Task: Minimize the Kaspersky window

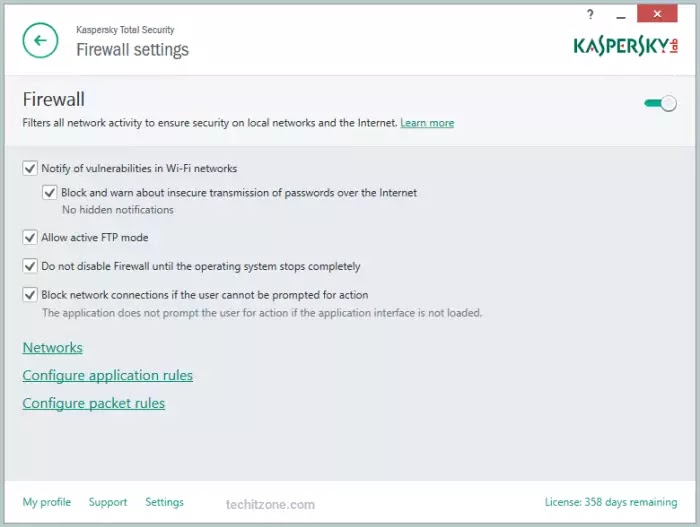Action: (621, 17)
